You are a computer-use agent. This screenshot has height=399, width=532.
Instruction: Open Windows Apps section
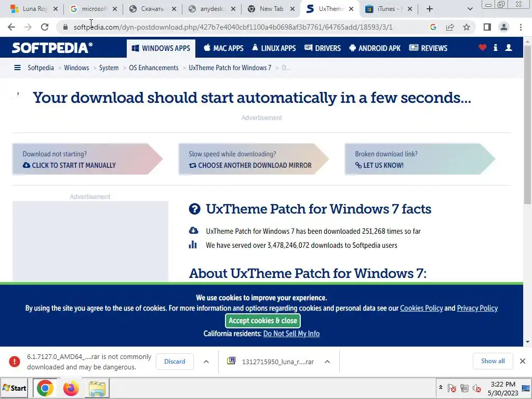tap(161, 48)
